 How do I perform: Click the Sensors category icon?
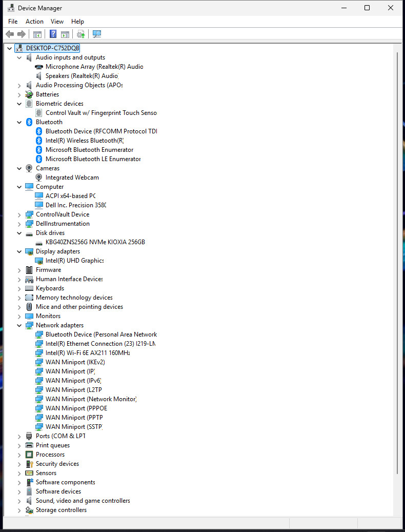[x=29, y=473]
